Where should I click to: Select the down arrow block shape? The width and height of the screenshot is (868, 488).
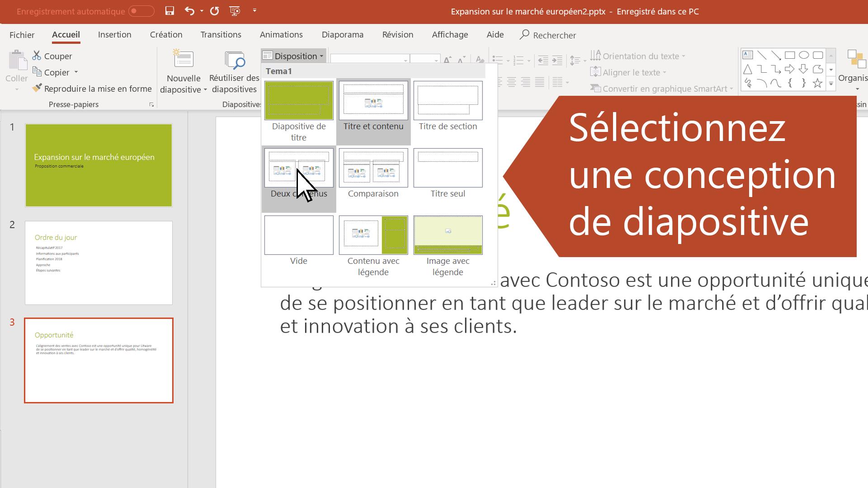pos(804,69)
